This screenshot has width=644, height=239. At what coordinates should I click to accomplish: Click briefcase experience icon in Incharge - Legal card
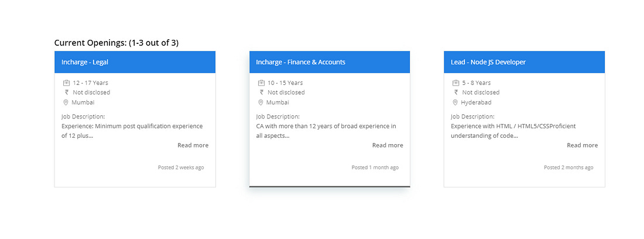[x=66, y=83]
